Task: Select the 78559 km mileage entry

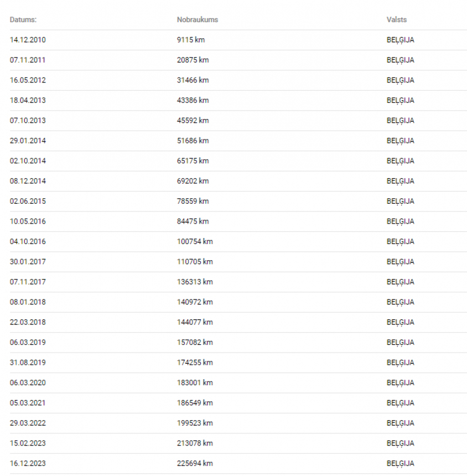Action: coord(193,201)
